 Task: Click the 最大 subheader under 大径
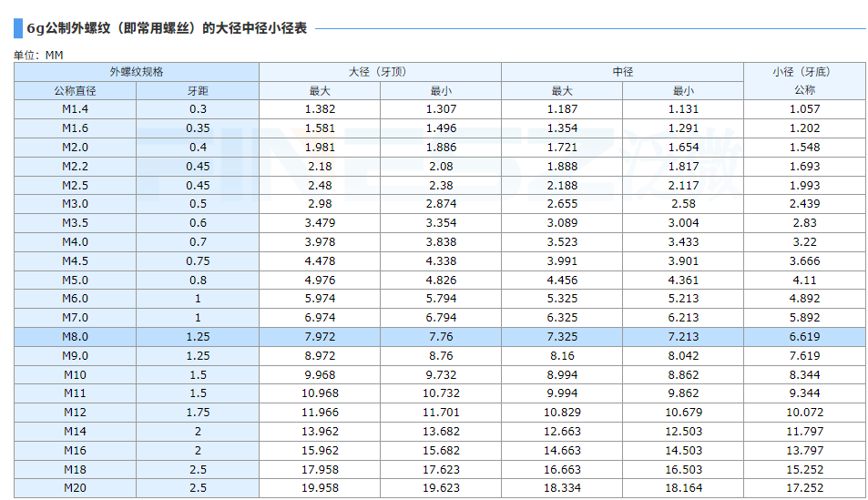point(320,90)
